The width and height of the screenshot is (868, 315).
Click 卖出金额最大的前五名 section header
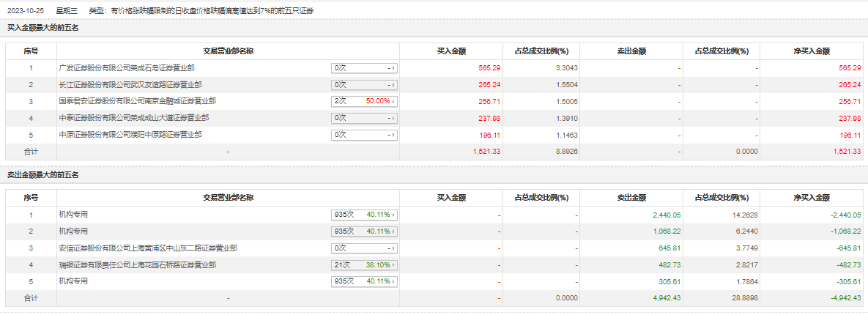coord(42,175)
